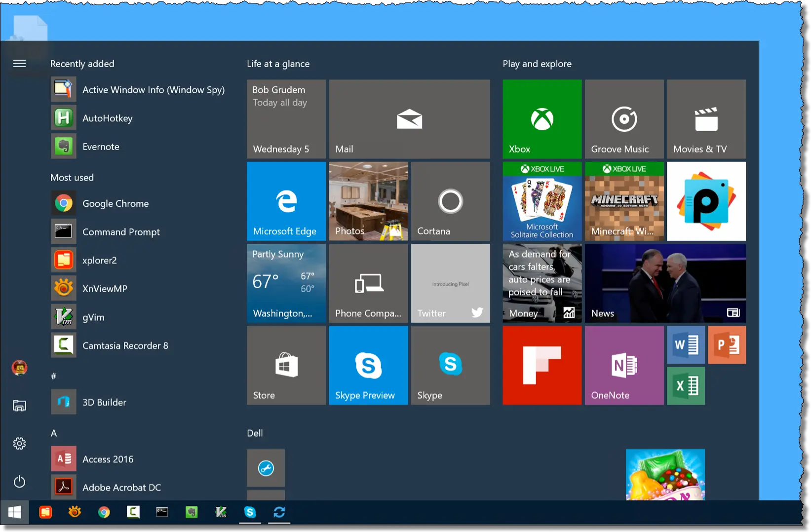Click the Dell group title
Image resolution: width=811 pixels, height=532 pixels.
pos(255,433)
